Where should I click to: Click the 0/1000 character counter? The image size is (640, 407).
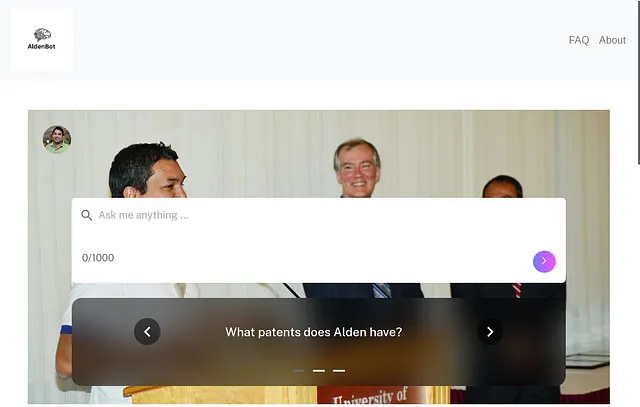coord(98,258)
